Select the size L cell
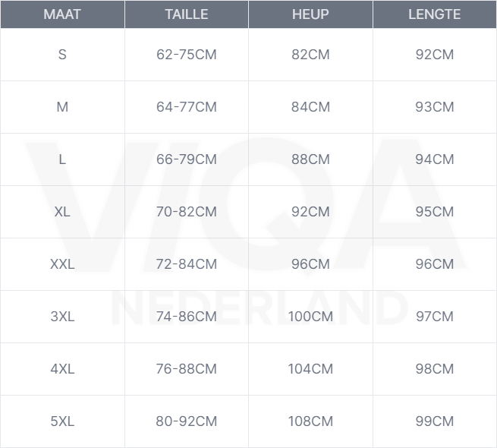The height and width of the screenshot is (448, 497). tap(62, 159)
